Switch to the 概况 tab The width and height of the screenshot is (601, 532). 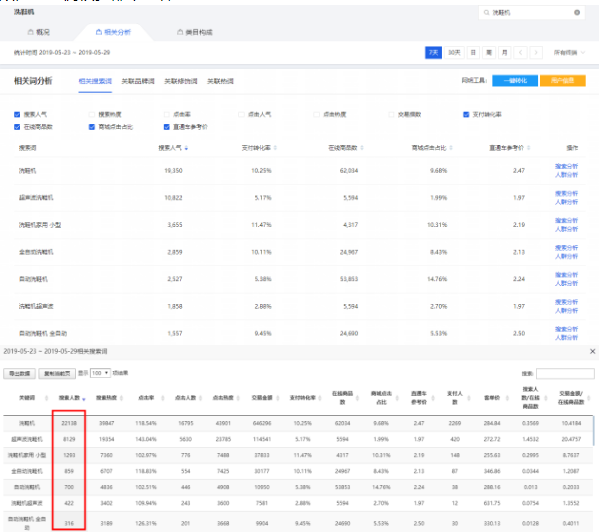click(39, 32)
